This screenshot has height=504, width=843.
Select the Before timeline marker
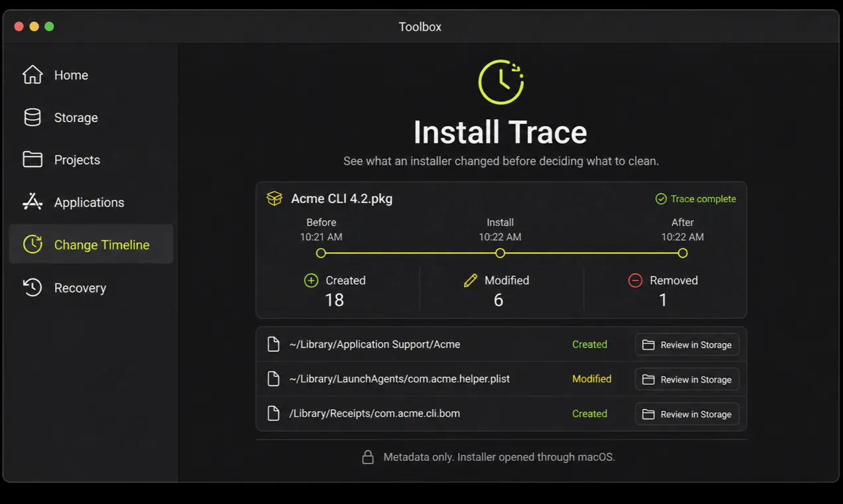pyautogui.click(x=321, y=253)
